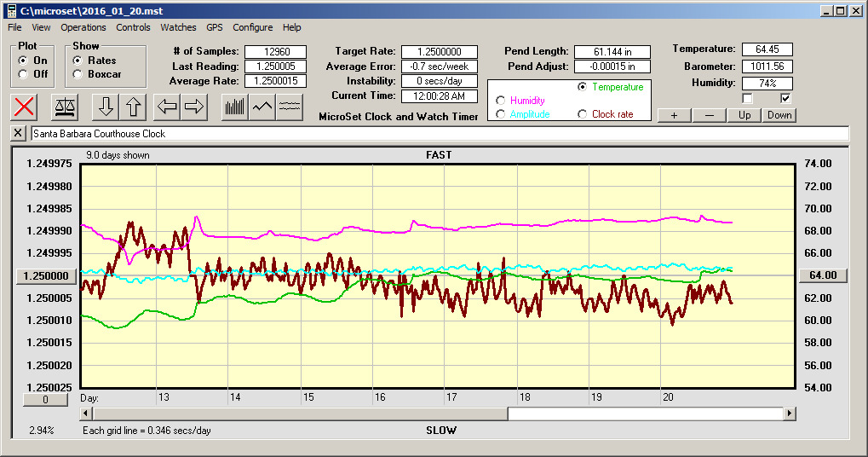Click the Average Error field

[440, 67]
